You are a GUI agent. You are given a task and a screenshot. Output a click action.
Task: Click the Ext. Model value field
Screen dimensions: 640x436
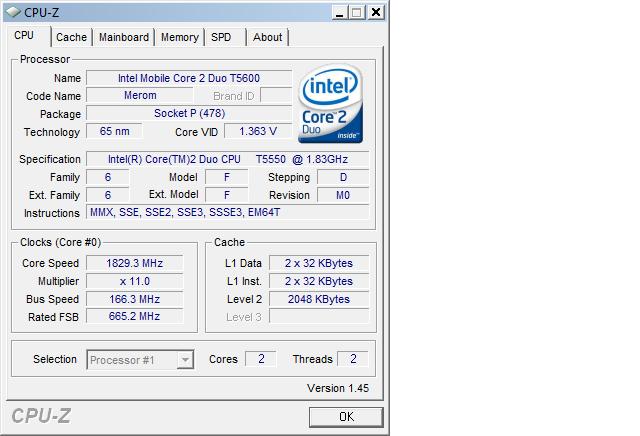[227, 195]
